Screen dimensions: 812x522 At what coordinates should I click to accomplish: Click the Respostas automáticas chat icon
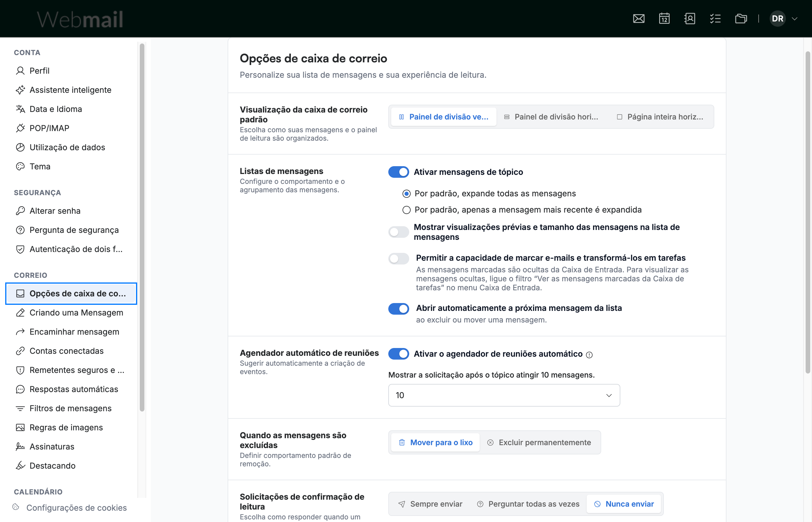[x=20, y=389]
